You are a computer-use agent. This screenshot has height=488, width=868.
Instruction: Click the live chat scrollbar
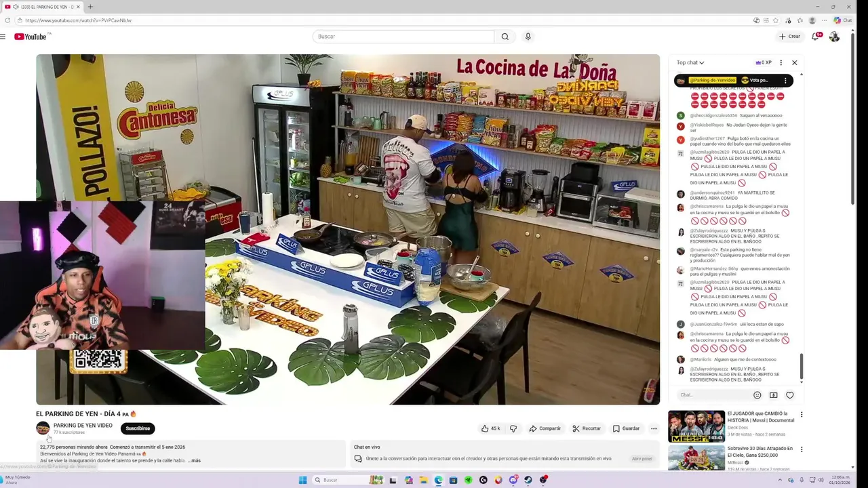click(x=801, y=367)
